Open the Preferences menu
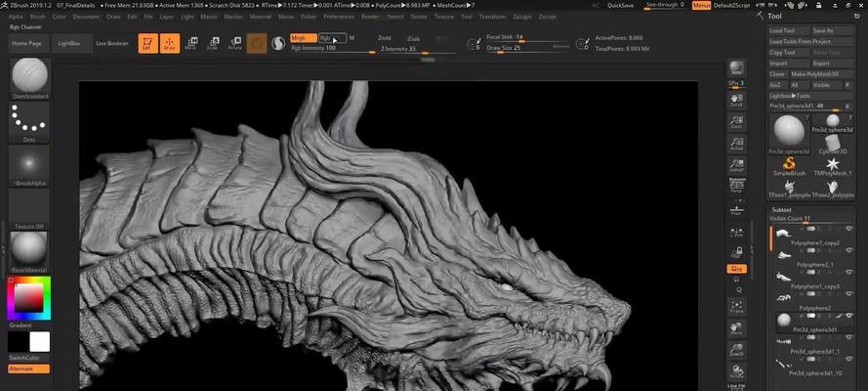This screenshot has width=868, height=391. (x=339, y=17)
